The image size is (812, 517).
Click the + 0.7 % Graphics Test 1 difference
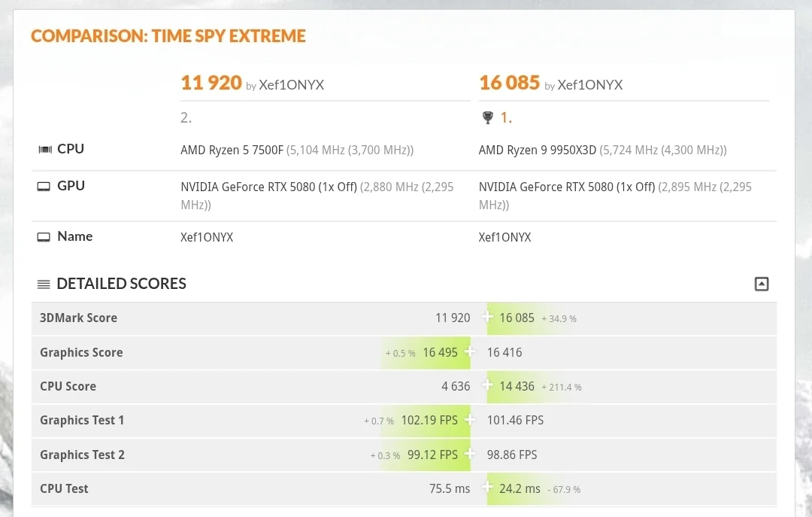coord(378,421)
